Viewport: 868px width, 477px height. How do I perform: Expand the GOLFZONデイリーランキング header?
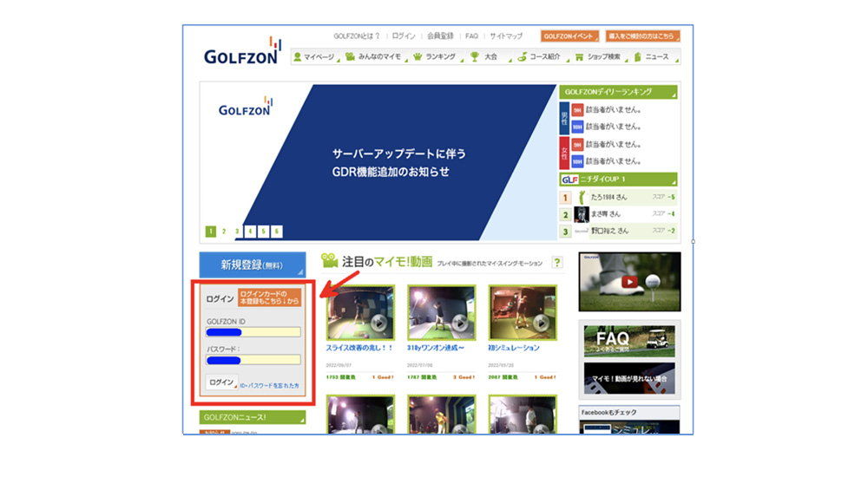pyautogui.click(x=618, y=93)
